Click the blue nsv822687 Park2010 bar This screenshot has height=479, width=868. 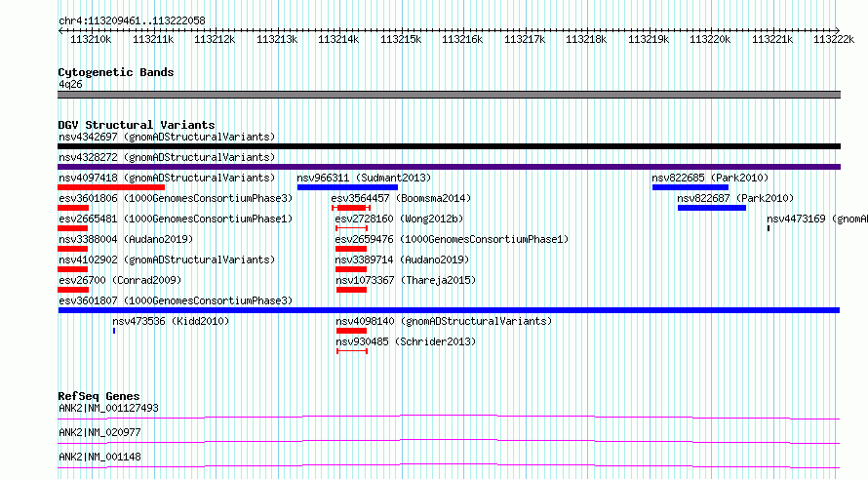(x=712, y=208)
